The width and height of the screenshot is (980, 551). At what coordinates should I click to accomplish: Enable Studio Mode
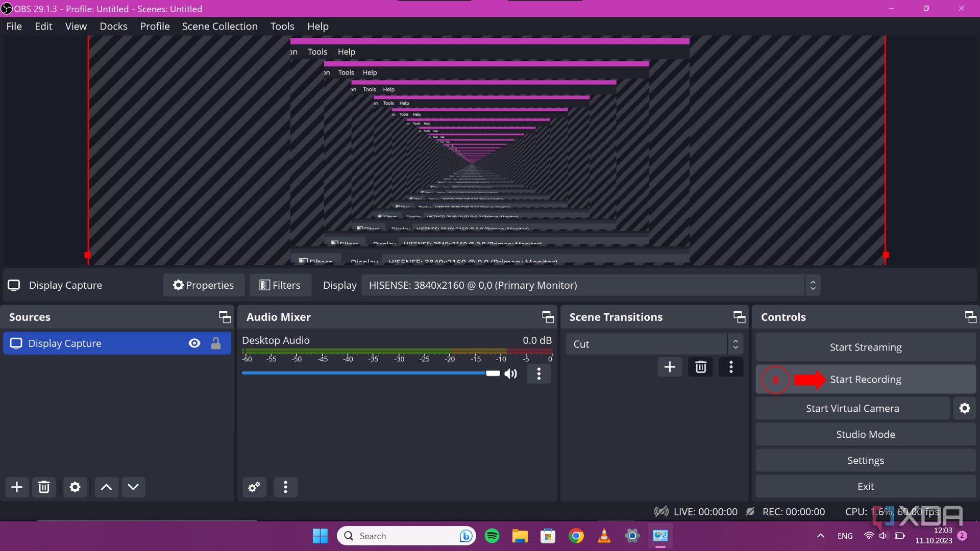(865, 434)
